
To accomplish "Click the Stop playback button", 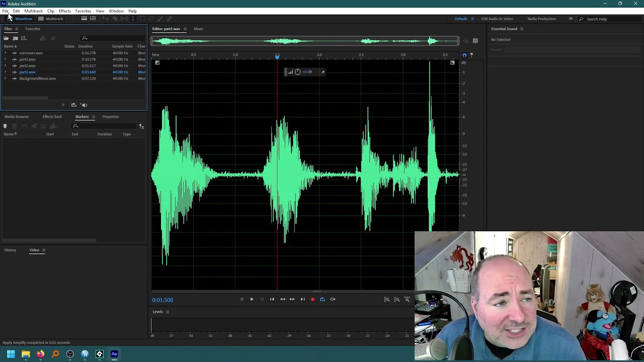I will tap(242, 299).
